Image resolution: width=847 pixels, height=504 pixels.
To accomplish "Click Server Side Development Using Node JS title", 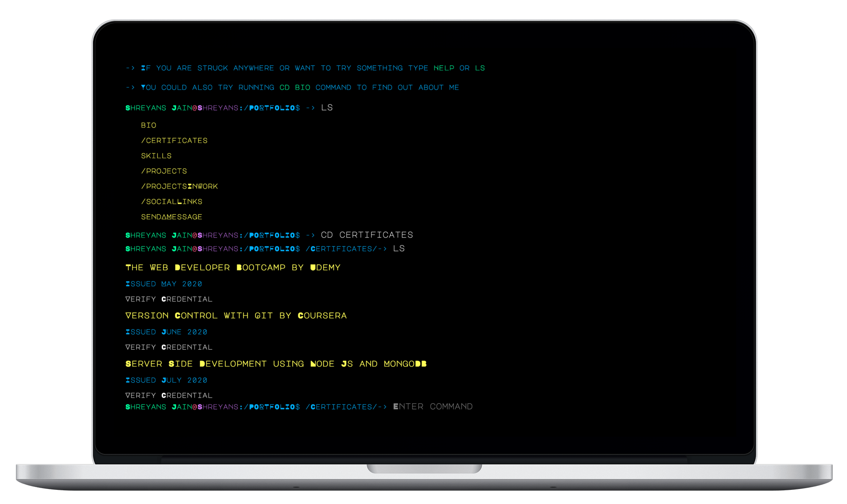I will pos(276,364).
